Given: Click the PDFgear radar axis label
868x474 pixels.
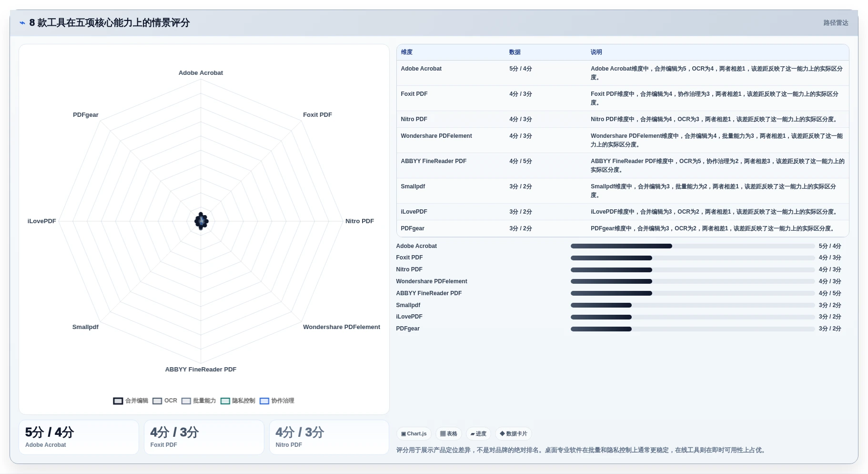Looking at the screenshot, I should [x=86, y=115].
